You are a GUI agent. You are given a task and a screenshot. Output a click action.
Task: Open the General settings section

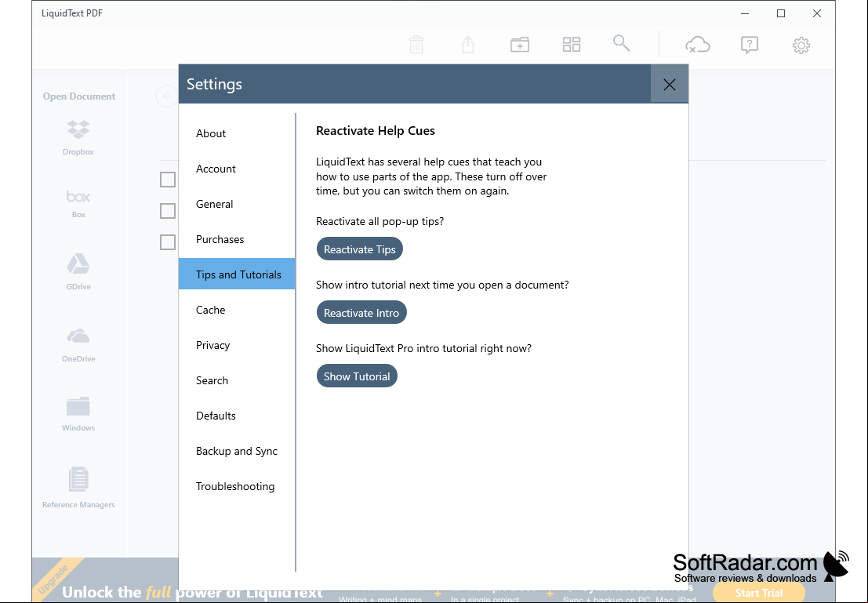coord(237,205)
